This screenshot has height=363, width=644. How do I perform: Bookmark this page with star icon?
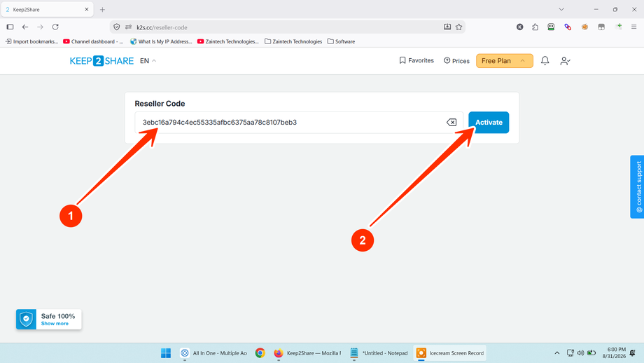click(x=458, y=27)
